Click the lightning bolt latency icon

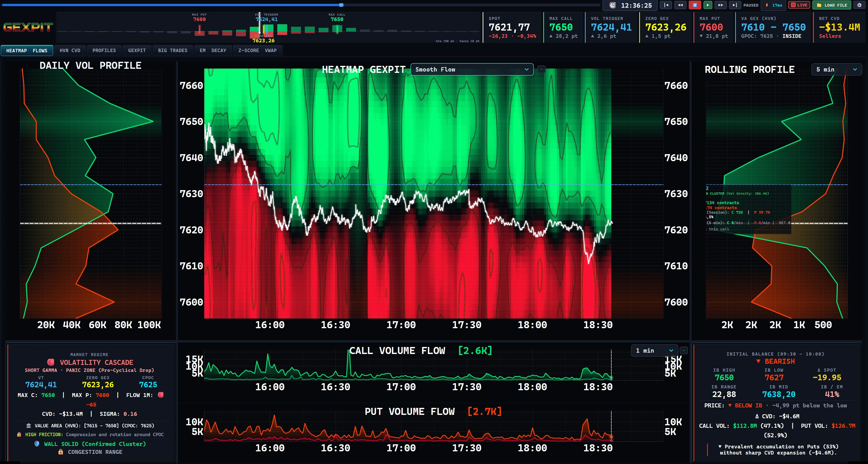[767, 5]
